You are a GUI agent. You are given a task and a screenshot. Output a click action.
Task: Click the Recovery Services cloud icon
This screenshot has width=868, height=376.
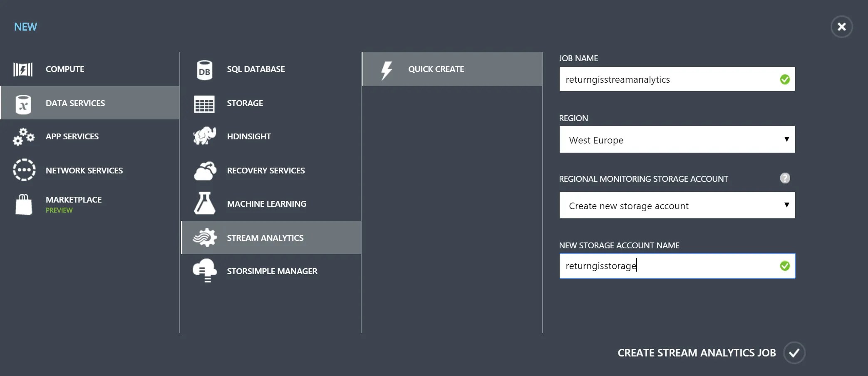(x=205, y=171)
